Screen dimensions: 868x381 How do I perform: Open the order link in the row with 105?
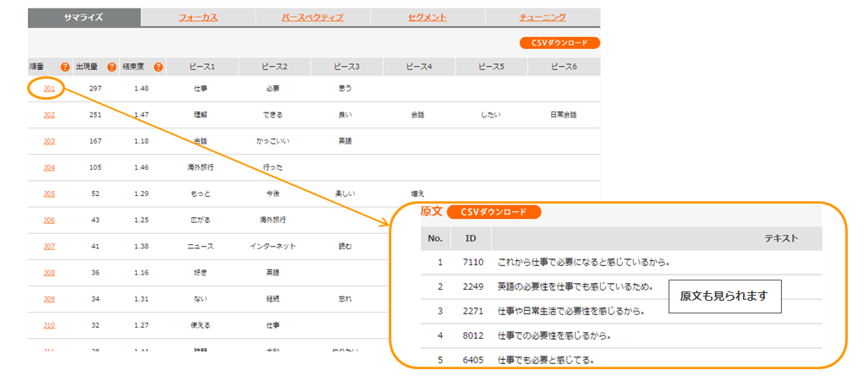pos(49,167)
